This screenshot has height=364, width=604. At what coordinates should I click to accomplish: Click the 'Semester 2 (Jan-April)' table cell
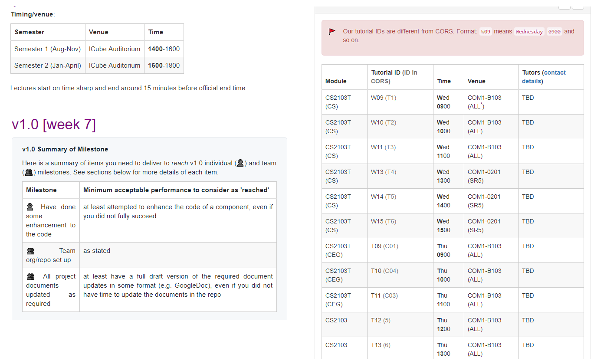point(48,66)
